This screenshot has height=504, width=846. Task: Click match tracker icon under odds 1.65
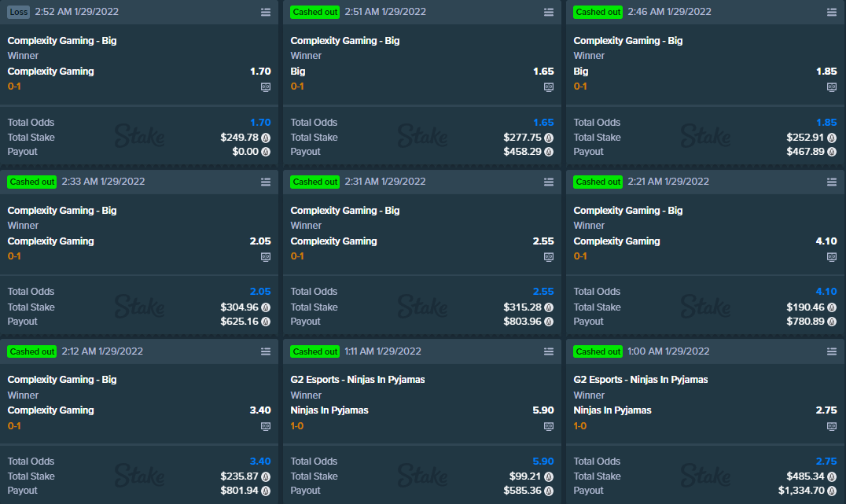pos(549,86)
